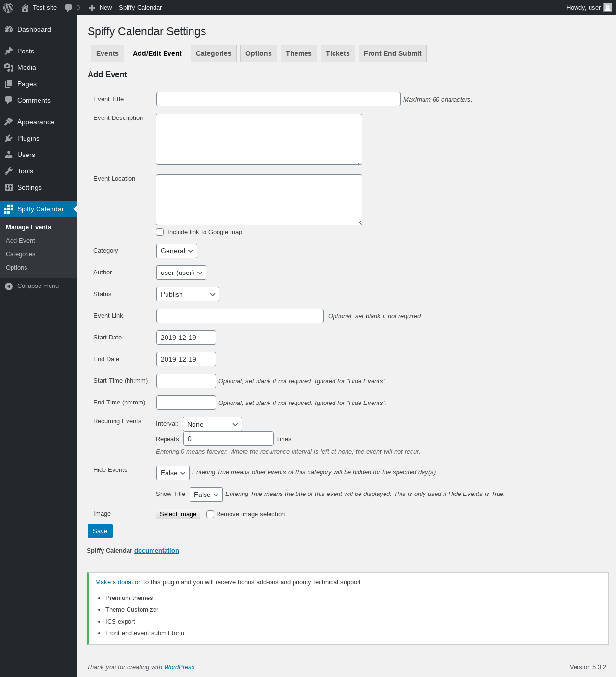Click the Appearance paintbrush icon

pos(9,122)
